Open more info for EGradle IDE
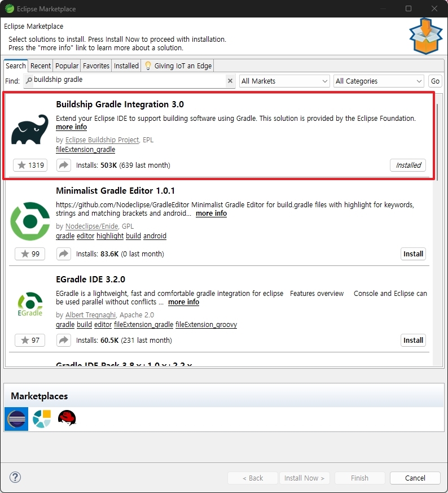 tap(183, 302)
